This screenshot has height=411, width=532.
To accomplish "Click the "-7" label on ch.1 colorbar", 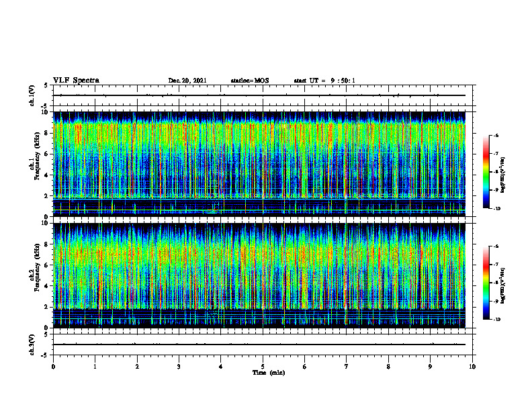I will pyautogui.click(x=496, y=154).
